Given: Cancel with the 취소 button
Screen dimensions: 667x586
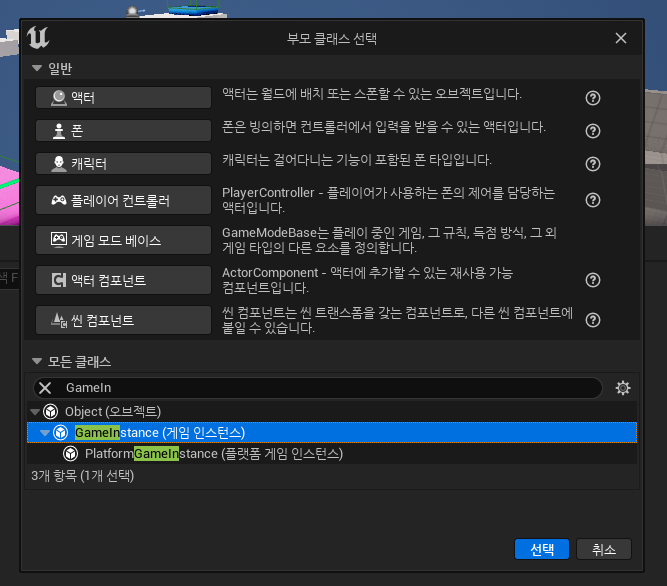Looking at the screenshot, I should pos(604,549).
